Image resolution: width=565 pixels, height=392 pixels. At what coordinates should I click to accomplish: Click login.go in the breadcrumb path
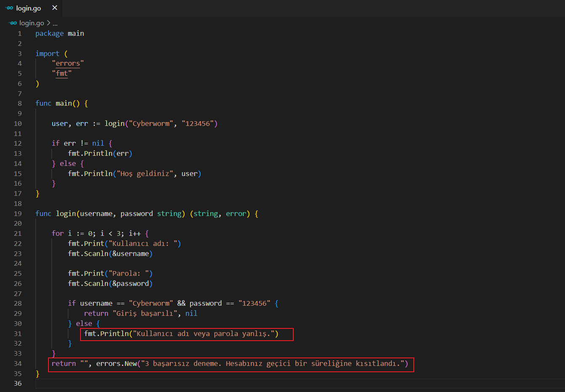(32, 23)
